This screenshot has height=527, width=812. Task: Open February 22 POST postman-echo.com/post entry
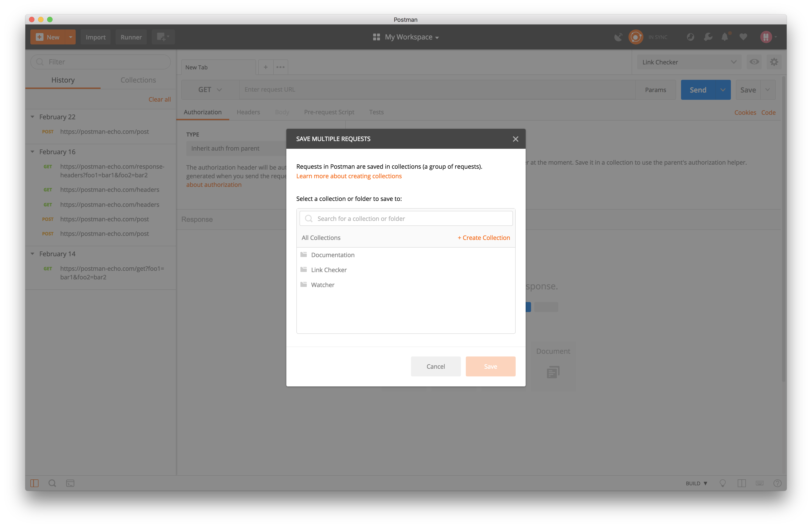coord(101,132)
